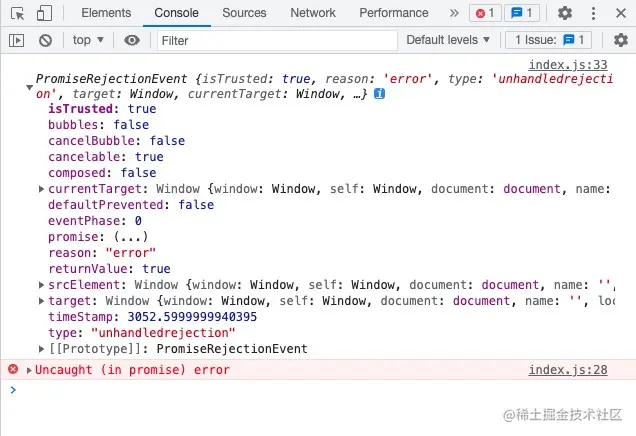The width and height of the screenshot is (636, 436).
Task: Select the returnValue: true property
Action: (110, 268)
